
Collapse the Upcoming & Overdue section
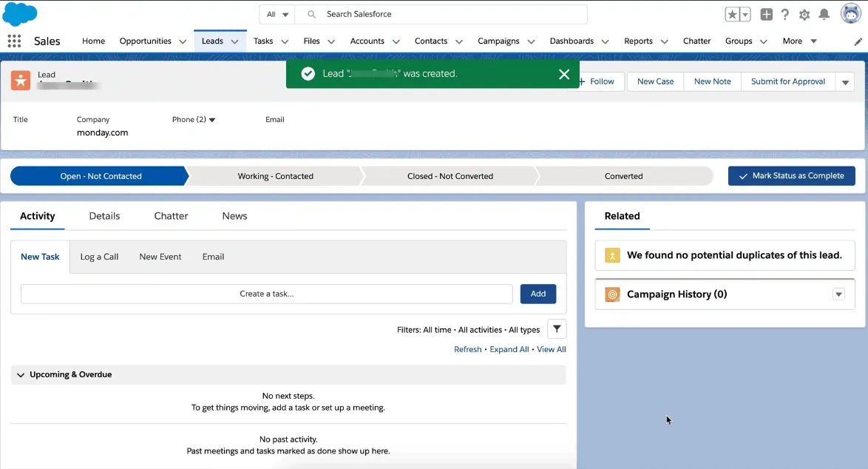point(21,375)
